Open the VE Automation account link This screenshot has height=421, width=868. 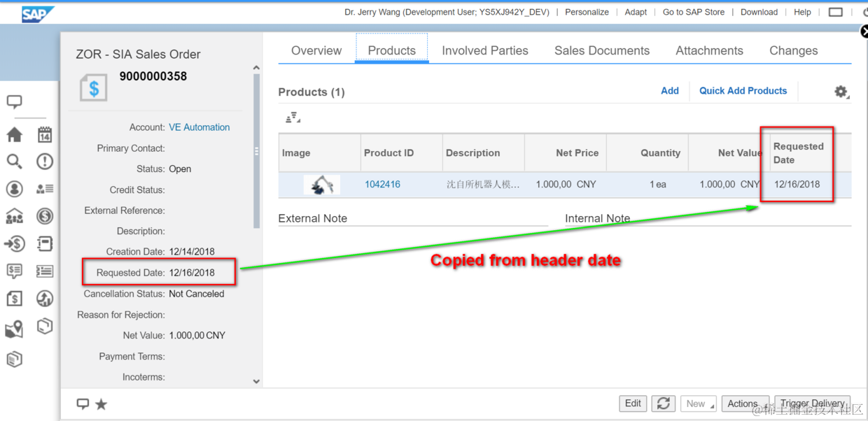point(199,127)
